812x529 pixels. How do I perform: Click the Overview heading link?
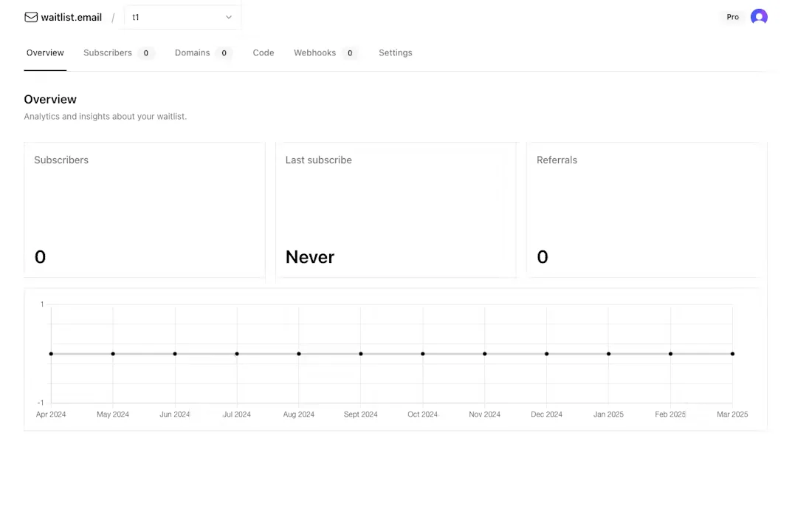click(x=45, y=52)
